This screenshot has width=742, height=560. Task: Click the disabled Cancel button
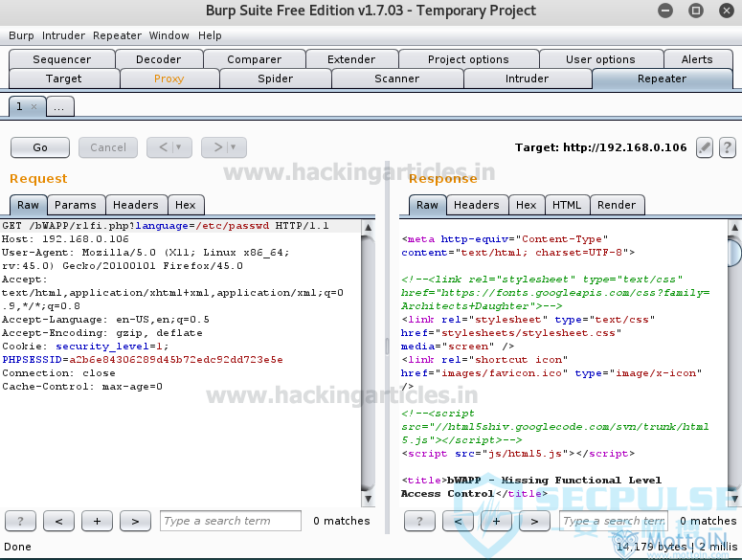tap(108, 147)
